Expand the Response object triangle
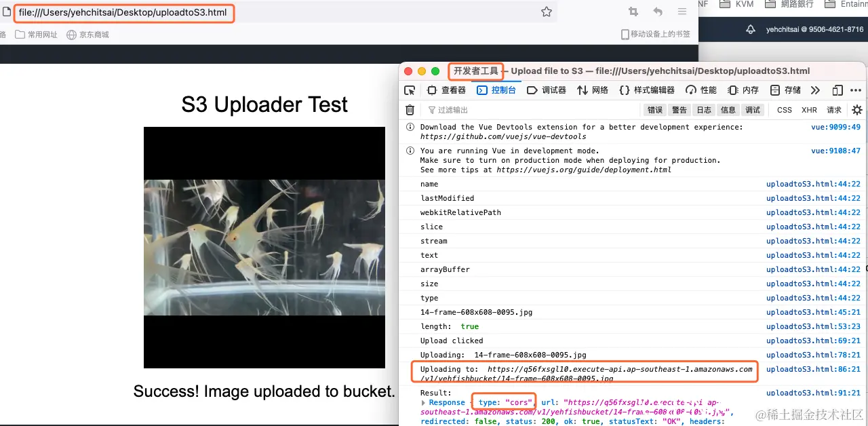This screenshot has height=426, width=868. [x=424, y=402]
